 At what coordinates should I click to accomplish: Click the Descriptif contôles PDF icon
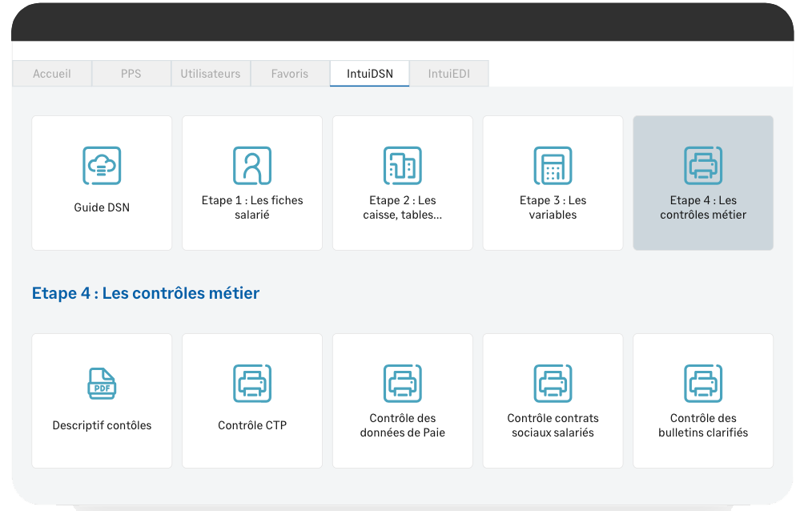[x=102, y=384]
